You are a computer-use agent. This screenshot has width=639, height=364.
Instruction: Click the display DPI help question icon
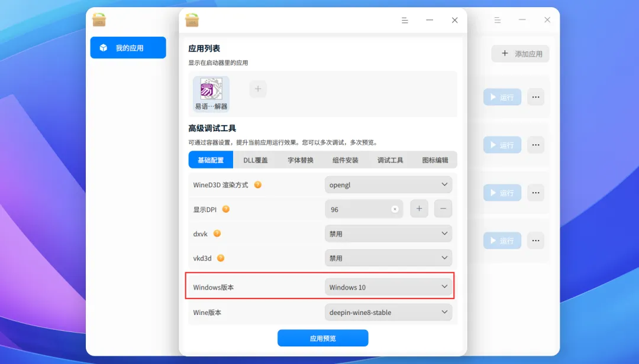tap(226, 209)
